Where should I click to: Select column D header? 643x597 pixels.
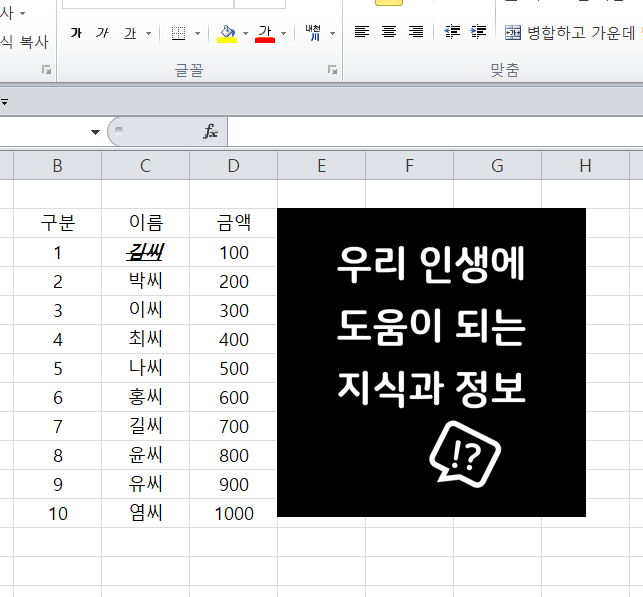pos(233,166)
